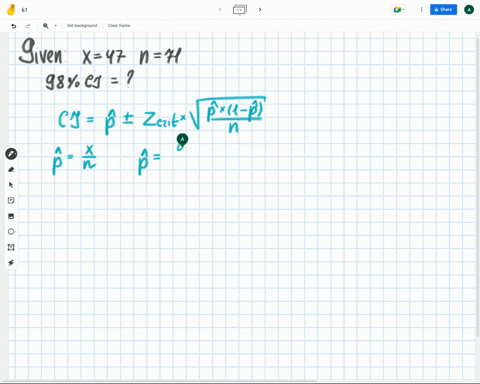Open the frame bar thumbnail
This screenshot has height=384, width=480.
240,10
